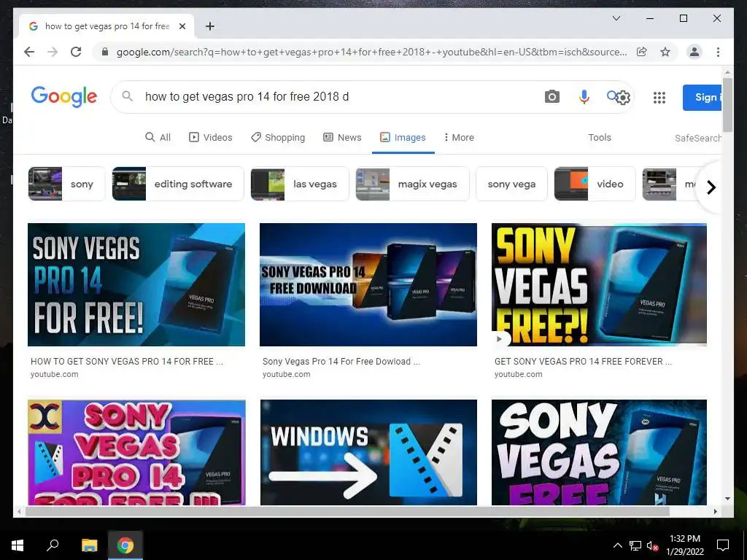The width and height of the screenshot is (747, 560).
Task: Filter images by 'sony vega' chip
Action: point(511,184)
